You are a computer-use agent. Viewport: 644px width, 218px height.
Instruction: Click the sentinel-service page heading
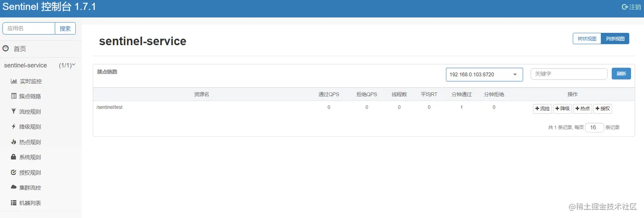(x=143, y=41)
